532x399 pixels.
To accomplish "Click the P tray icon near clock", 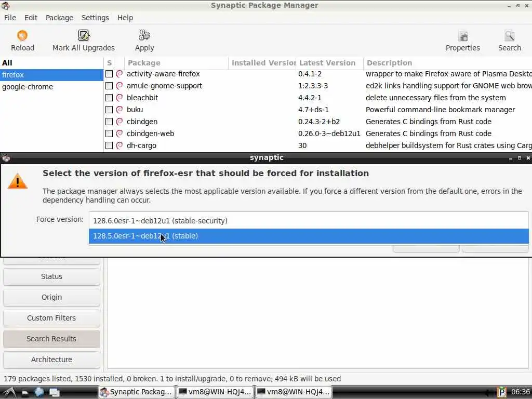I will (x=501, y=392).
